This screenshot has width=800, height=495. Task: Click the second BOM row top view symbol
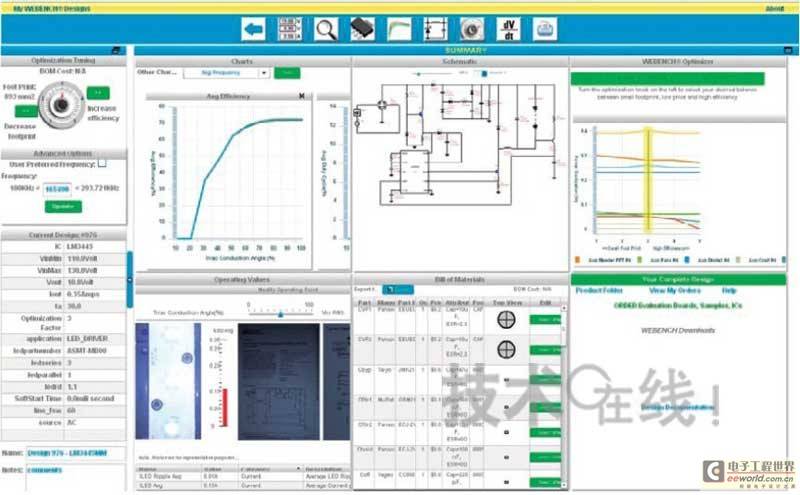click(x=506, y=350)
